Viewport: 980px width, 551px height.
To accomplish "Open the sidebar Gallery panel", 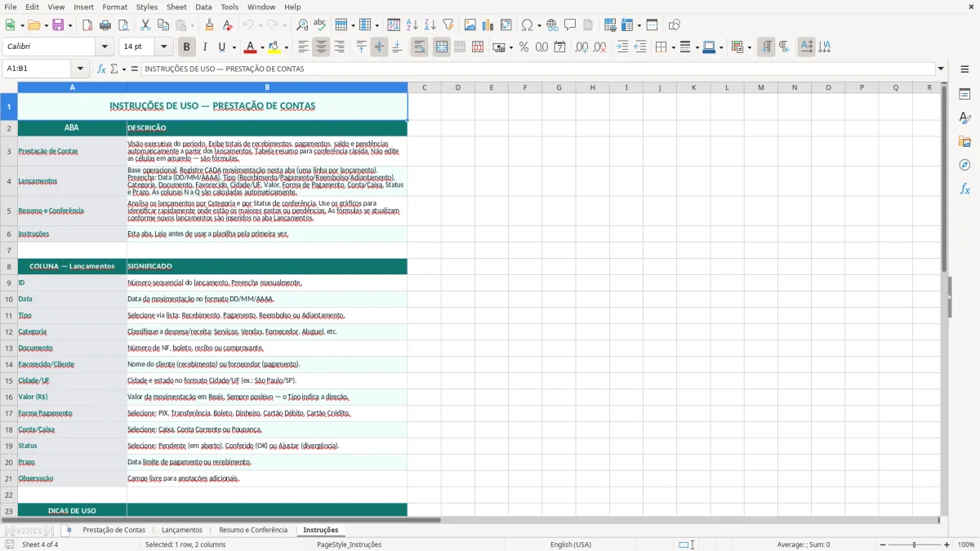I will click(964, 141).
